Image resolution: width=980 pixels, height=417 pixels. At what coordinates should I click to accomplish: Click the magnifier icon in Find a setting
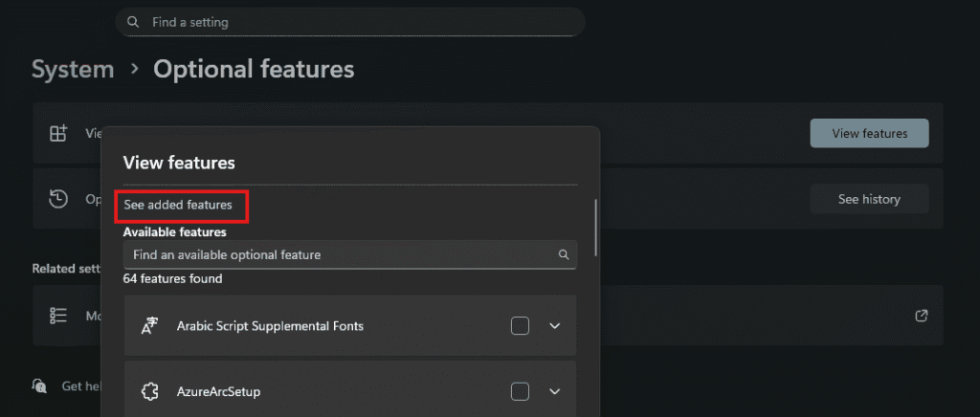132,22
